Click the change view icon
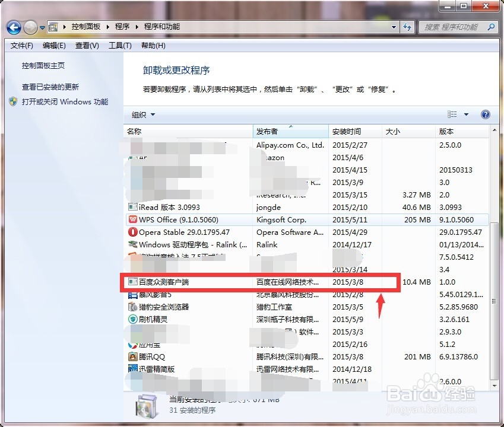This screenshot has width=504, height=427. (x=452, y=114)
